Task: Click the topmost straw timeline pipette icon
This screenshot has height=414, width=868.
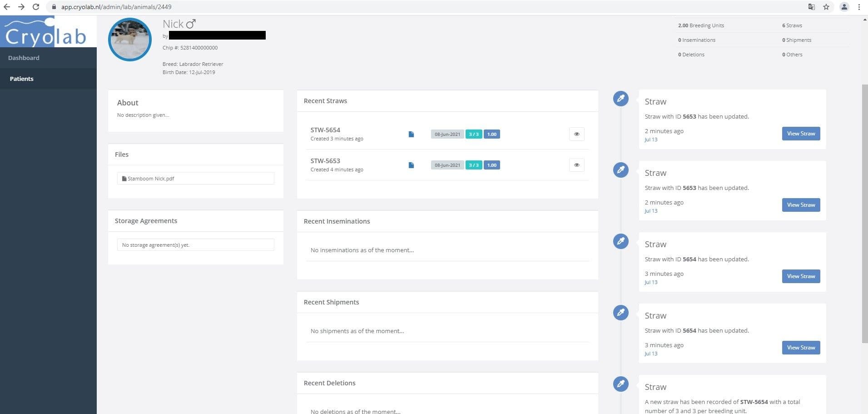Action: [620, 98]
